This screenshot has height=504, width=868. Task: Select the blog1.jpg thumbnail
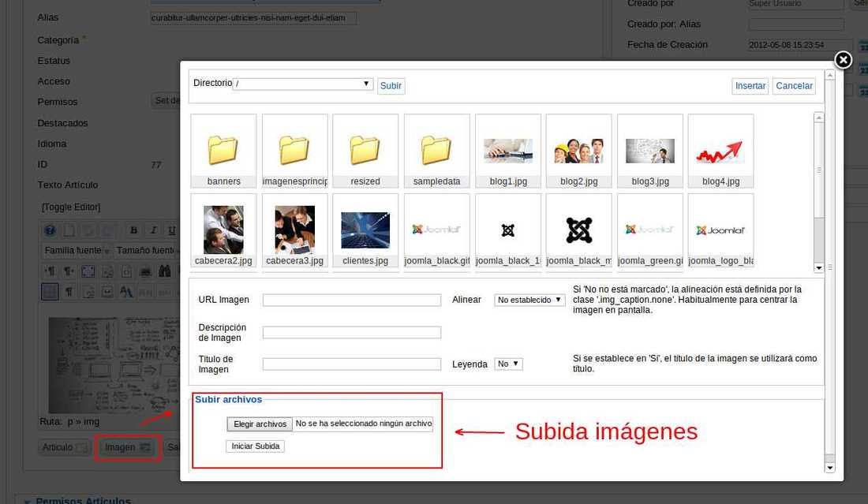[x=508, y=151]
